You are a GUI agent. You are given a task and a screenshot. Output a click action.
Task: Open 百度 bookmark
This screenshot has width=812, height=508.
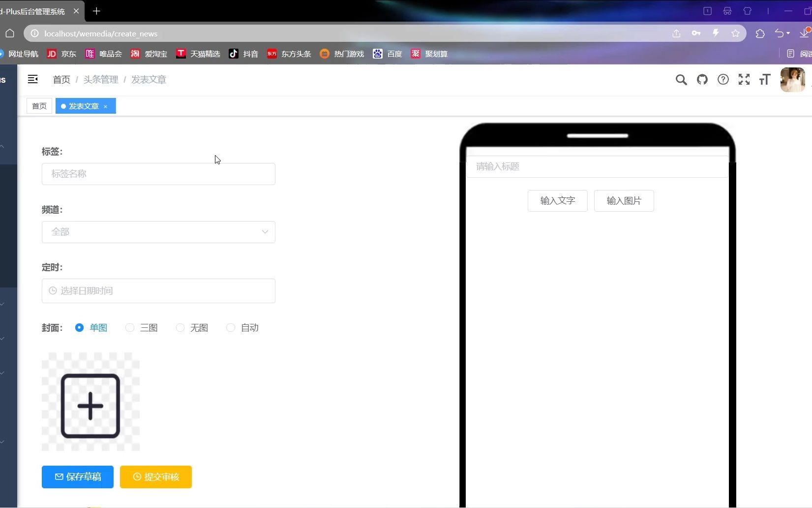pyautogui.click(x=388, y=54)
